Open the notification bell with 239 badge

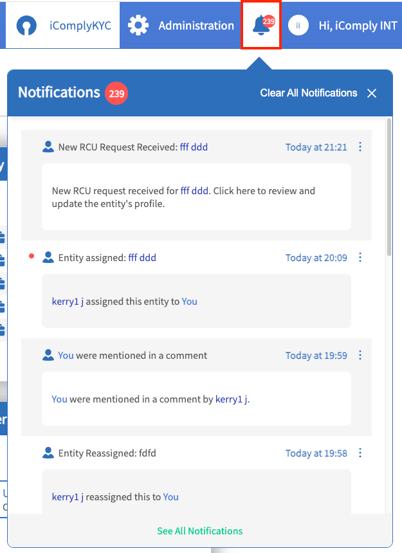pos(261,25)
